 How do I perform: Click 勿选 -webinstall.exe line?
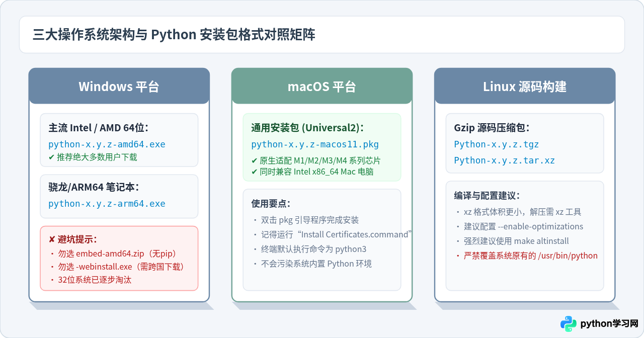[x=118, y=267]
